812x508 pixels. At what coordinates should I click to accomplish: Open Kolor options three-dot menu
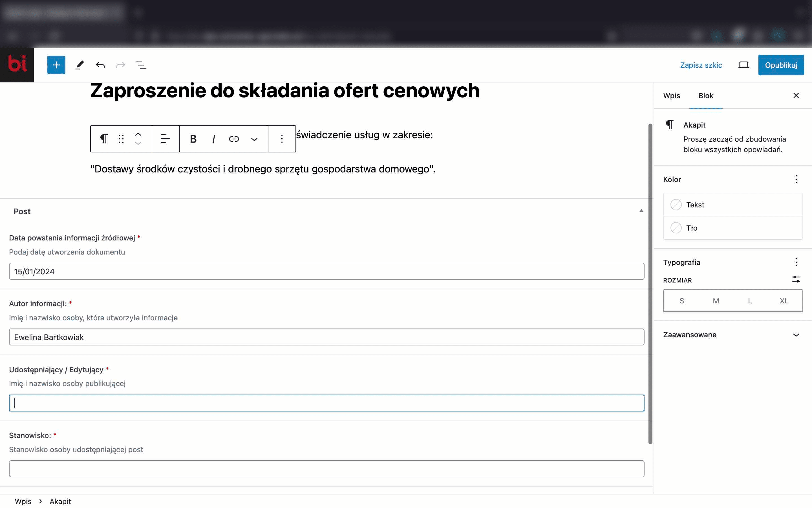pos(796,179)
